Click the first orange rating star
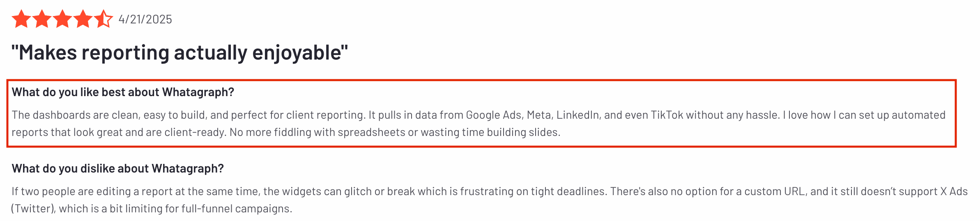The width and height of the screenshot is (980, 221). coord(21,19)
